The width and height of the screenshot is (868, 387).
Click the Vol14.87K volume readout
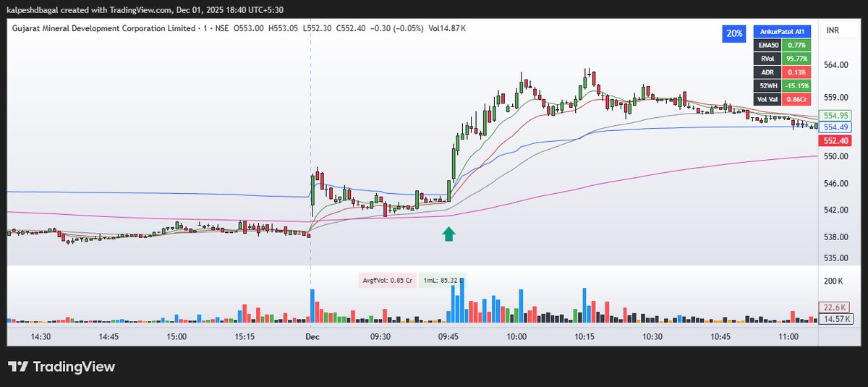447,28
